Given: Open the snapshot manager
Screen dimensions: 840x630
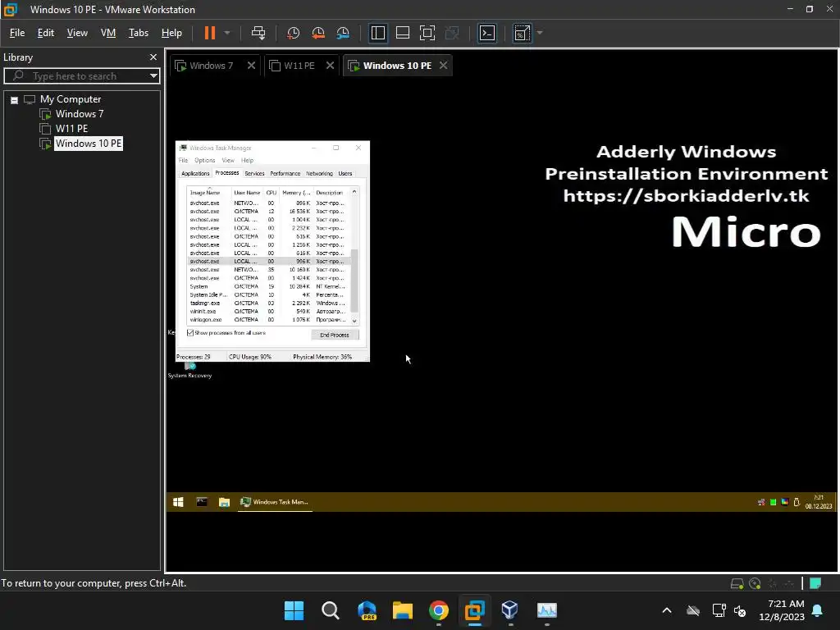Looking at the screenshot, I should point(343,33).
